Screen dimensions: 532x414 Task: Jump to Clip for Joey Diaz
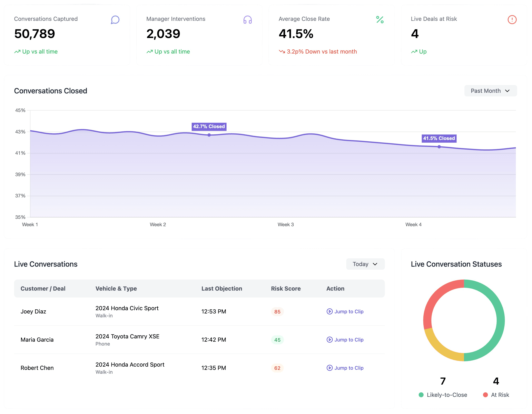[345, 312]
